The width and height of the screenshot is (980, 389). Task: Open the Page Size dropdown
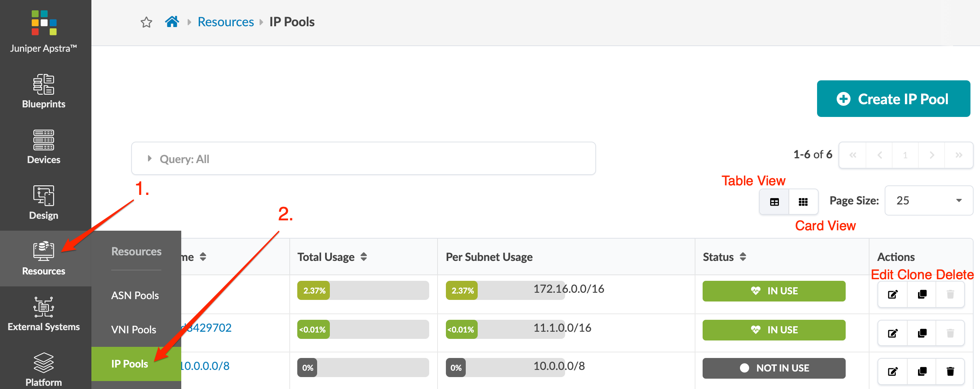click(928, 200)
